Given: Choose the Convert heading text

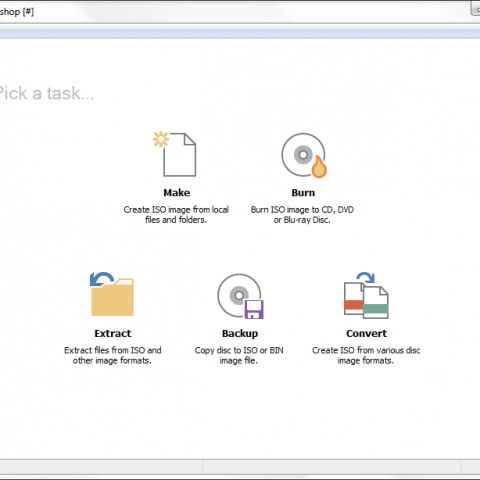Looking at the screenshot, I should pos(366,333).
